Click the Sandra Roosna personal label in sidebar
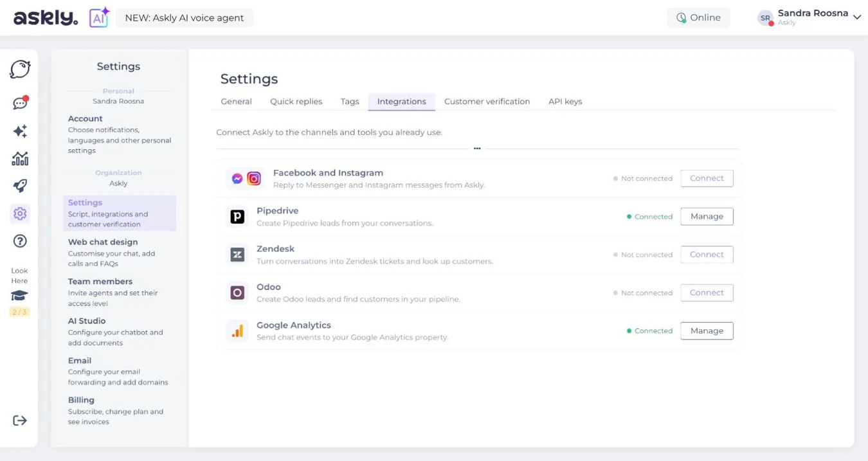Image resolution: width=868 pixels, height=461 pixels. point(118,102)
